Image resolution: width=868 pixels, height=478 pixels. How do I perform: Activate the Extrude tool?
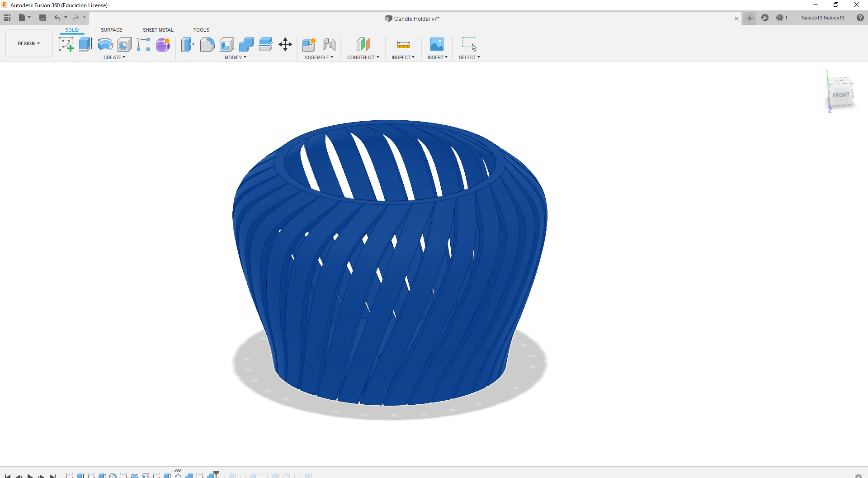(x=85, y=44)
